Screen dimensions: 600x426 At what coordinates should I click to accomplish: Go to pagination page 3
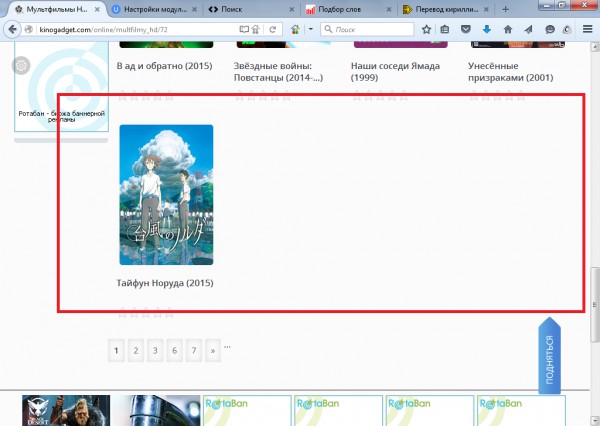pos(155,350)
